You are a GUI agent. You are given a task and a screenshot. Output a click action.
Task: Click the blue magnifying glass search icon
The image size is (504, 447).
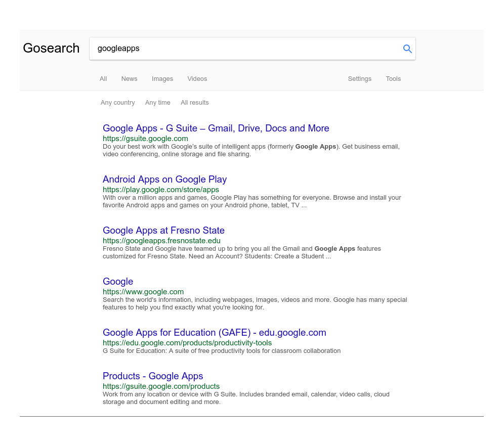pyautogui.click(x=407, y=49)
